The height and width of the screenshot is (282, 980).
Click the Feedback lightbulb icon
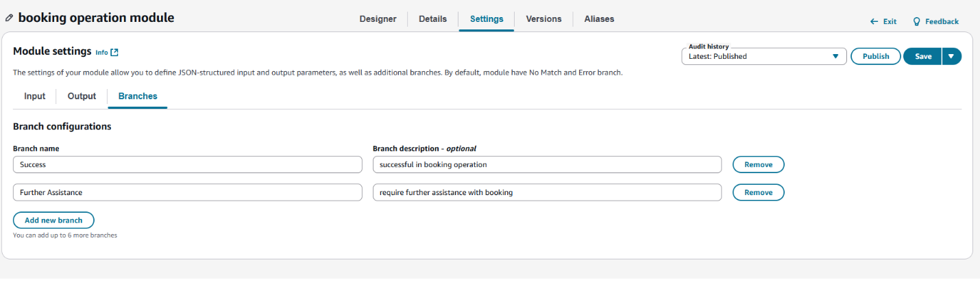(x=916, y=22)
